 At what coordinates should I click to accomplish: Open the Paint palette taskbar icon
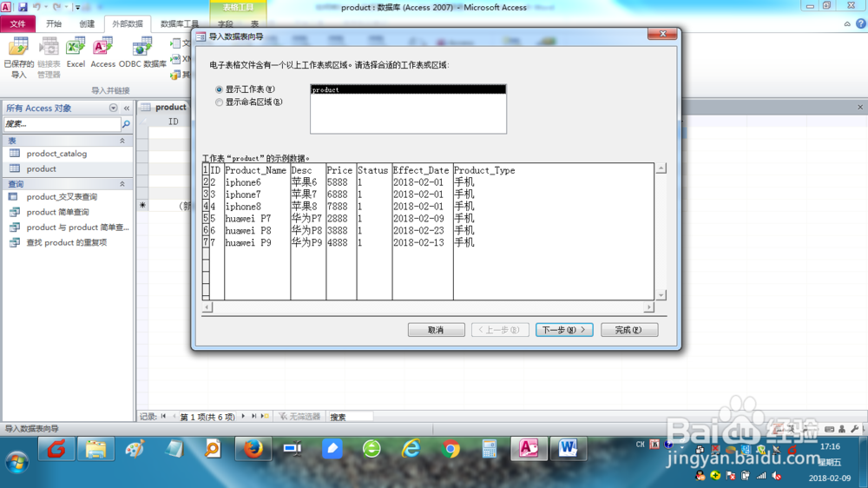(135, 449)
